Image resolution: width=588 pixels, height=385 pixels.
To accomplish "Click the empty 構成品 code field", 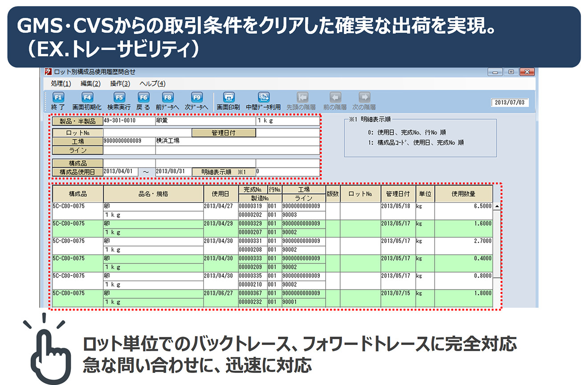I will coord(129,163).
